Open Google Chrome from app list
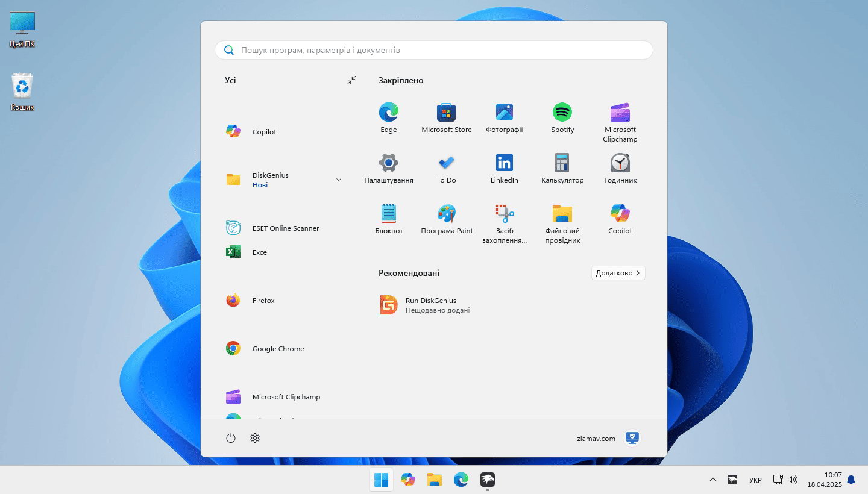 (283, 348)
